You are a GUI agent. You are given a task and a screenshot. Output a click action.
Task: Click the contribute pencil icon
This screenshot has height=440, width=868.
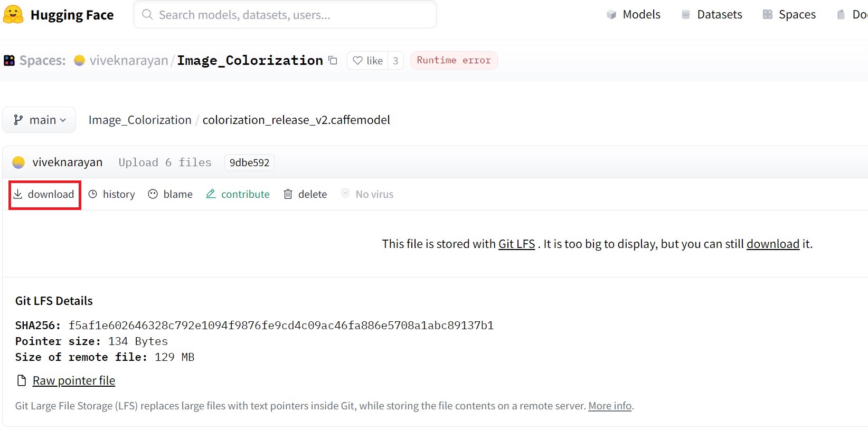pos(211,194)
